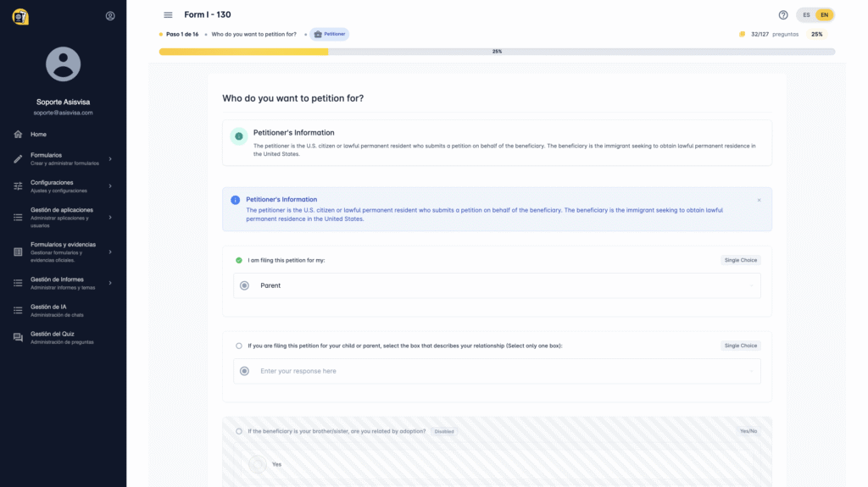Select the Petitioner step chip
This screenshot has height=487, width=868.
click(330, 35)
